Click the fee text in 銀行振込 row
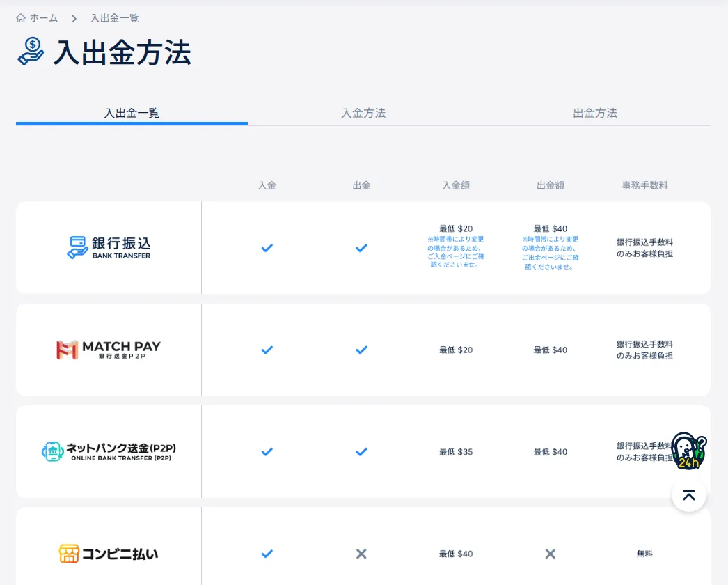Image resolution: width=728 pixels, height=585 pixels. (645, 248)
